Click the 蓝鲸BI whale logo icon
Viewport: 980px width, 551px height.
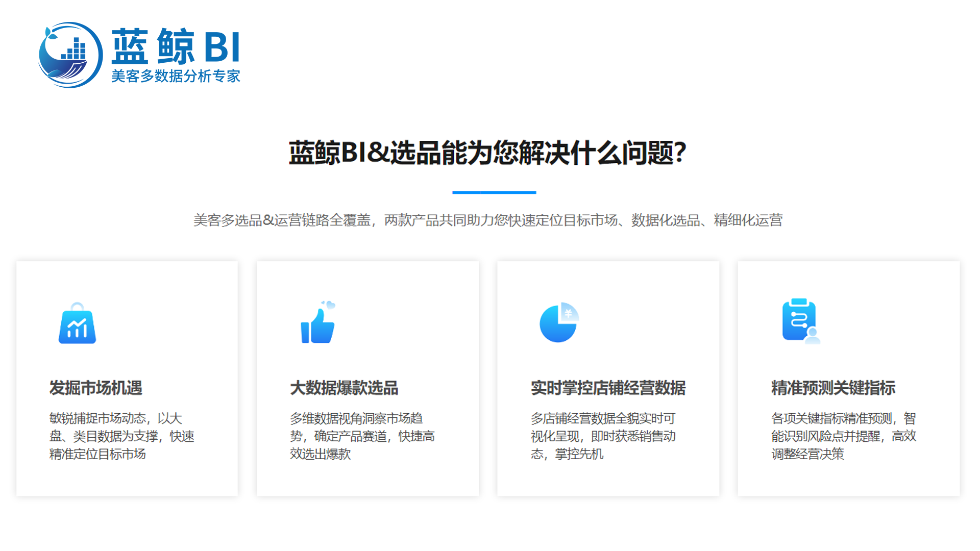tap(70, 55)
